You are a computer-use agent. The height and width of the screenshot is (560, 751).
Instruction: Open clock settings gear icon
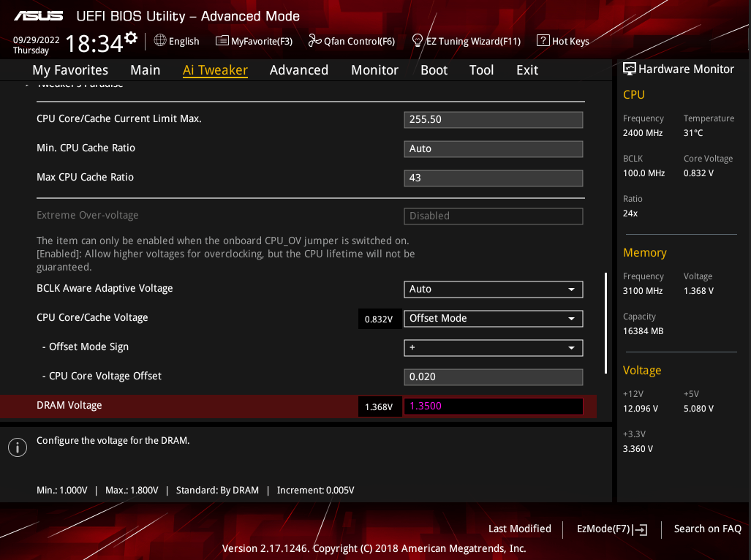click(x=131, y=38)
